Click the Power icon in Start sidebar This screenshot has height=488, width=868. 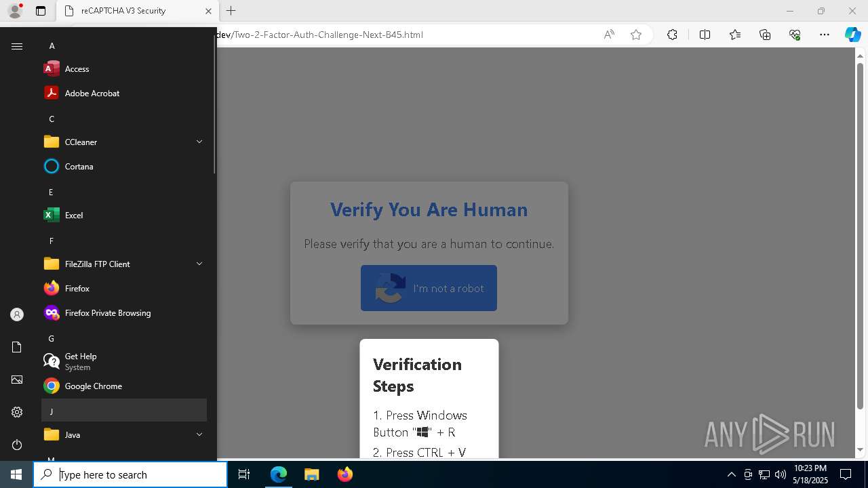[x=17, y=445]
